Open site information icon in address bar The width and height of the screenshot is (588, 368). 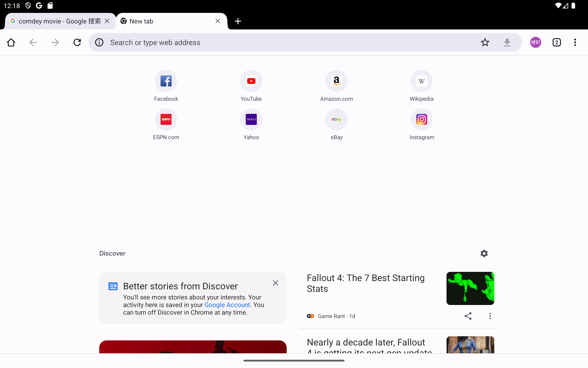99,42
